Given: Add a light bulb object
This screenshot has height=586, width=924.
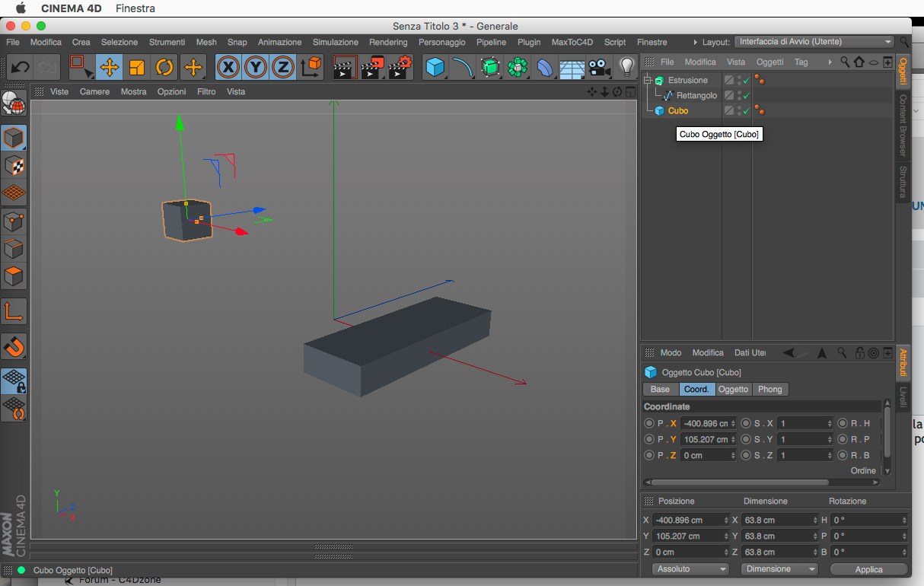Looking at the screenshot, I should click(627, 67).
